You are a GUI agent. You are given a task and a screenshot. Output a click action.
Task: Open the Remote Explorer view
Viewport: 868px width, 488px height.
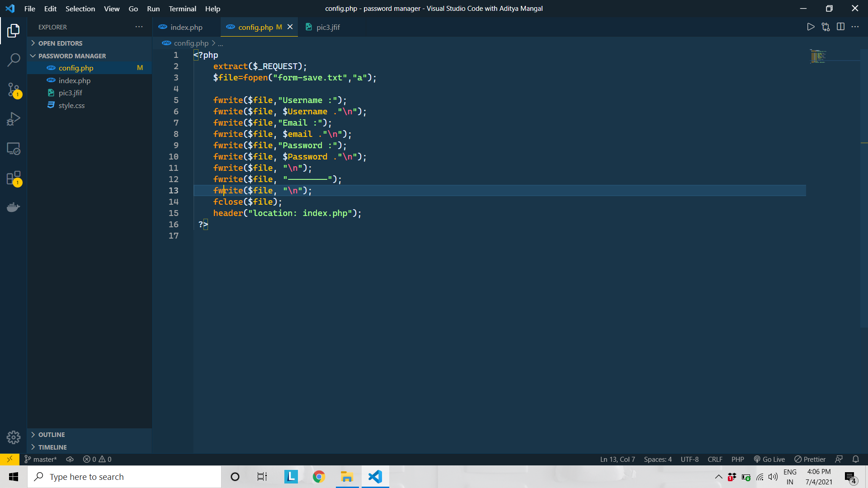(14, 149)
